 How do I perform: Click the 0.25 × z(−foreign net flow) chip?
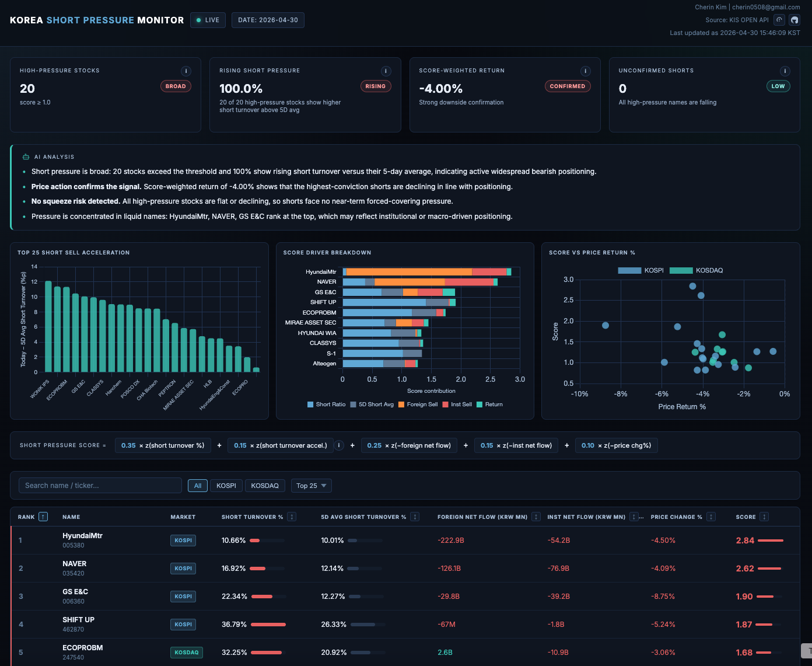coord(409,445)
